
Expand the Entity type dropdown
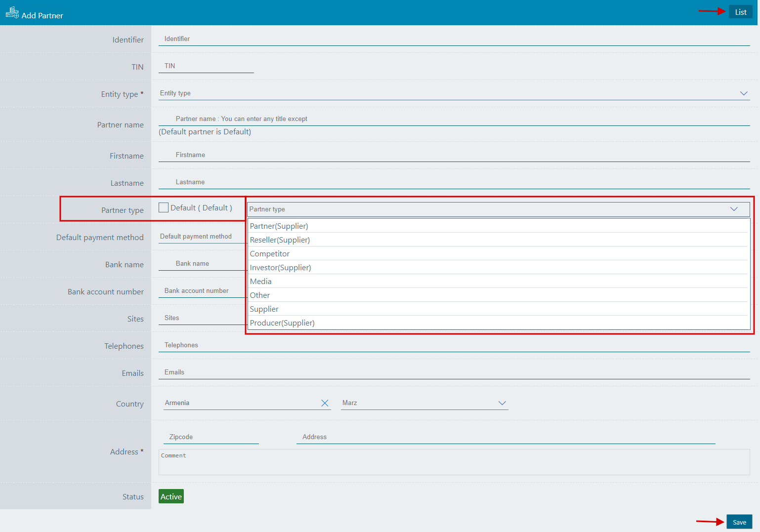pos(743,93)
